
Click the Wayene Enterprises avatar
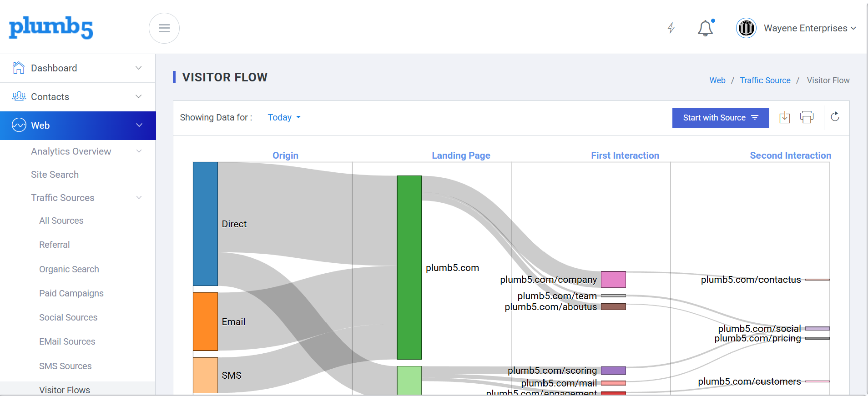pos(746,28)
